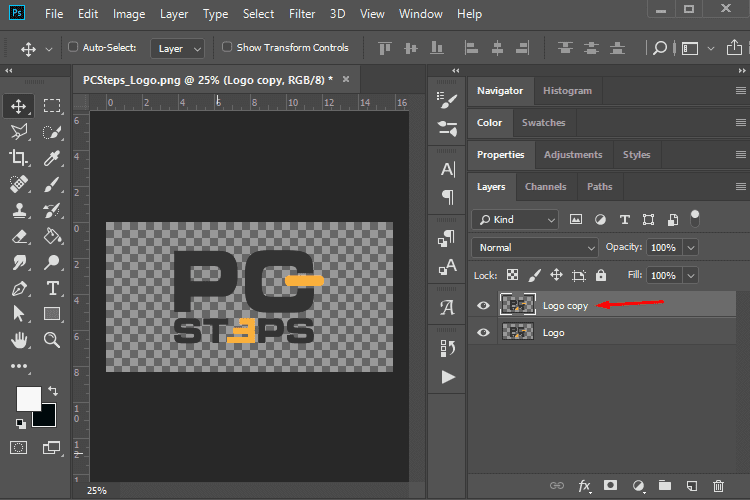Swap foreground and background colors
This screenshot has height=500, width=750.
coord(53,391)
